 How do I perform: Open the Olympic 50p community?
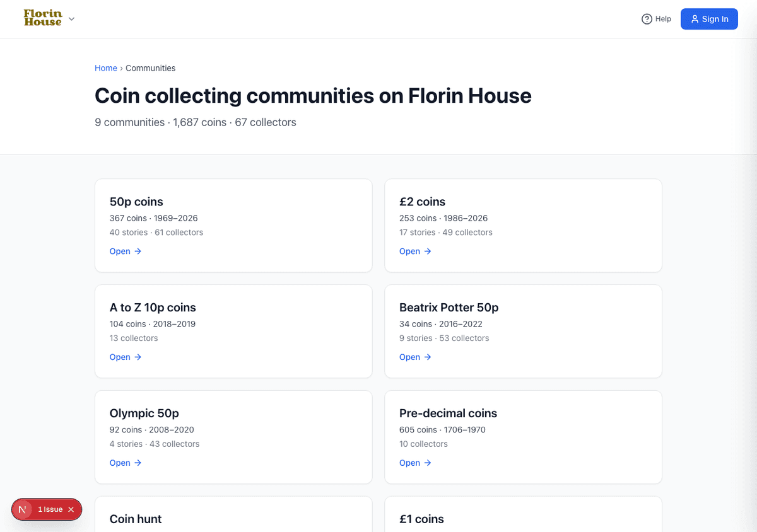[x=126, y=463]
